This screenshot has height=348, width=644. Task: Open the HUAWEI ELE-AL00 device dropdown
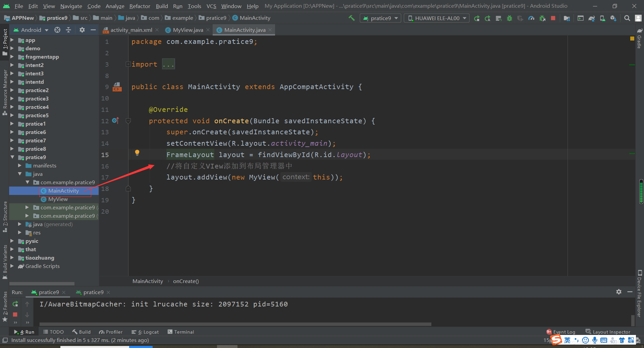[437, 18]
